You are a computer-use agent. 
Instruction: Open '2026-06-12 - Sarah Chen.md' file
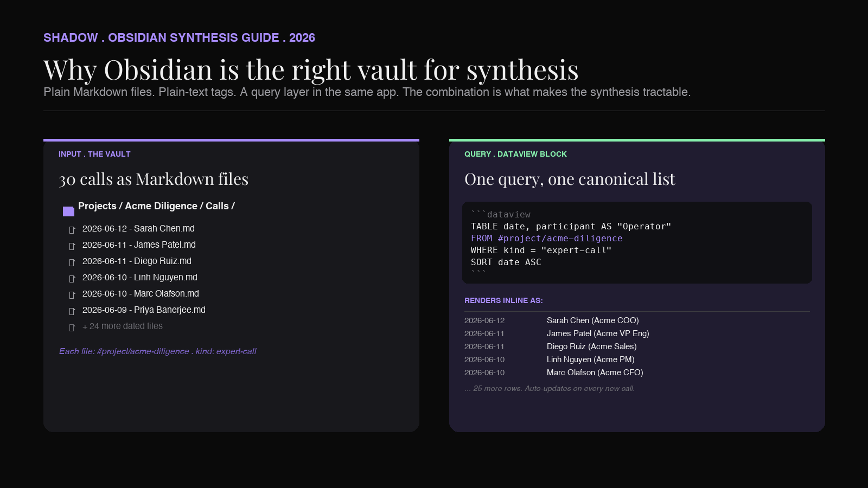pyautogui.click(x=138, y=229)
